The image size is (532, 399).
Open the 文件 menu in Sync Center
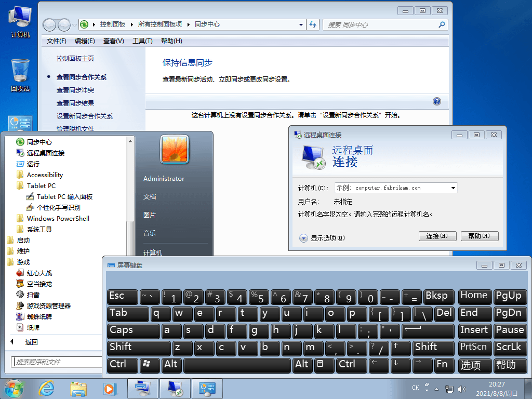[55, 41]
